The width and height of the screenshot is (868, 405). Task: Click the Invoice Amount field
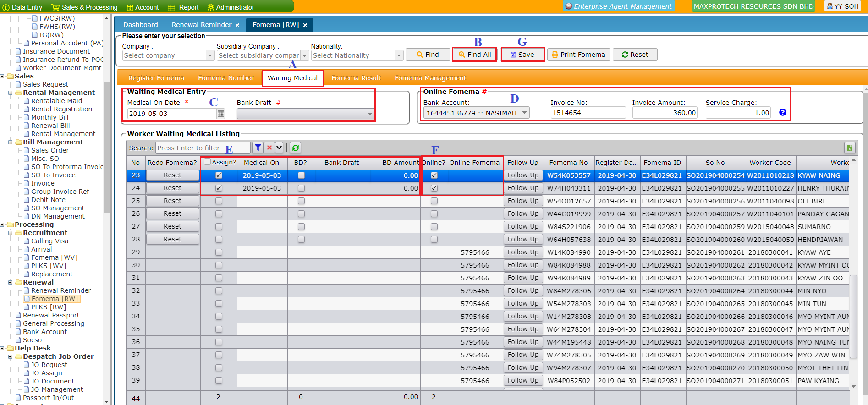click(x=665, y=113)
